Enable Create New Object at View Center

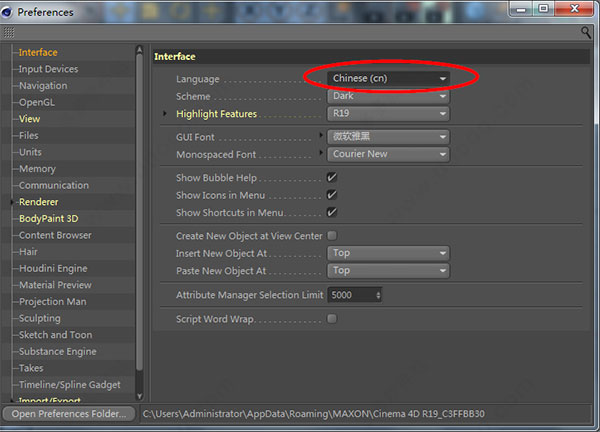[332, 236]
